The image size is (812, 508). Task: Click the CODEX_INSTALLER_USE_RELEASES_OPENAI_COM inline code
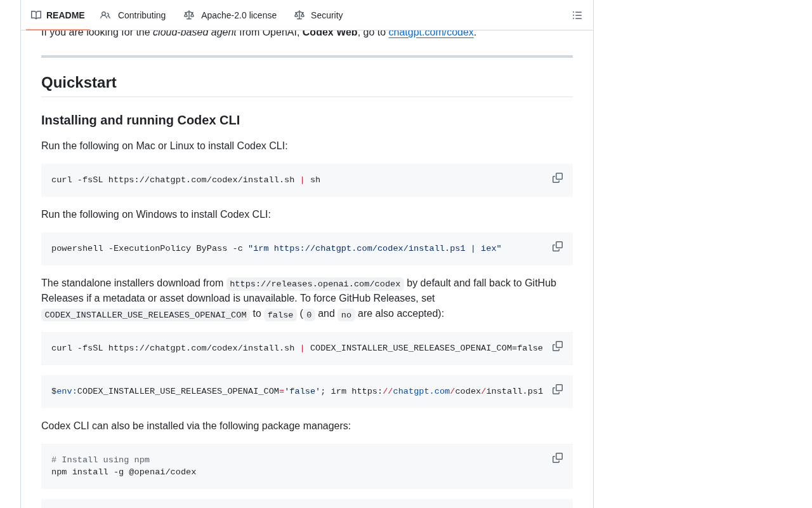(145, 315)
